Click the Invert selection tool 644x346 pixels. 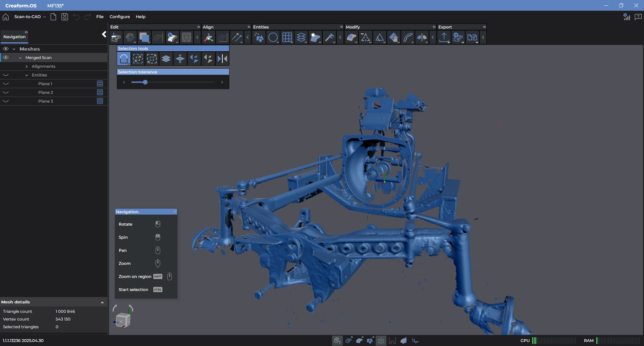(x=222, y=59)
